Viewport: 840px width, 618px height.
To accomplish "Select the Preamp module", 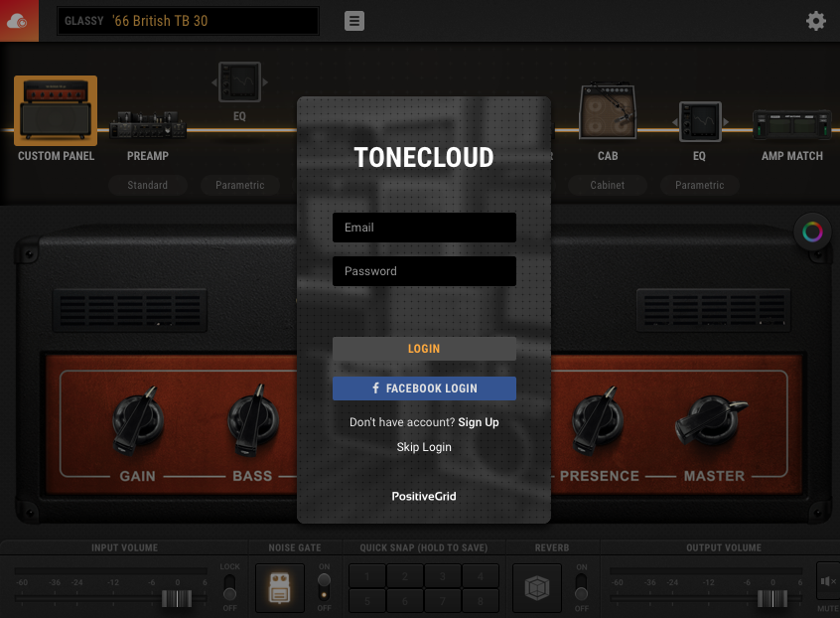I will [x=148, y=125].
